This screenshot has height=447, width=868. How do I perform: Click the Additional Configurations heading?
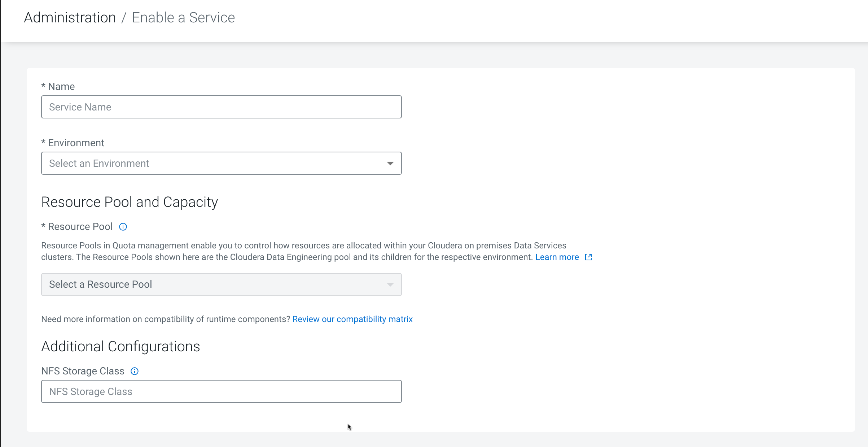coord(120,347)
